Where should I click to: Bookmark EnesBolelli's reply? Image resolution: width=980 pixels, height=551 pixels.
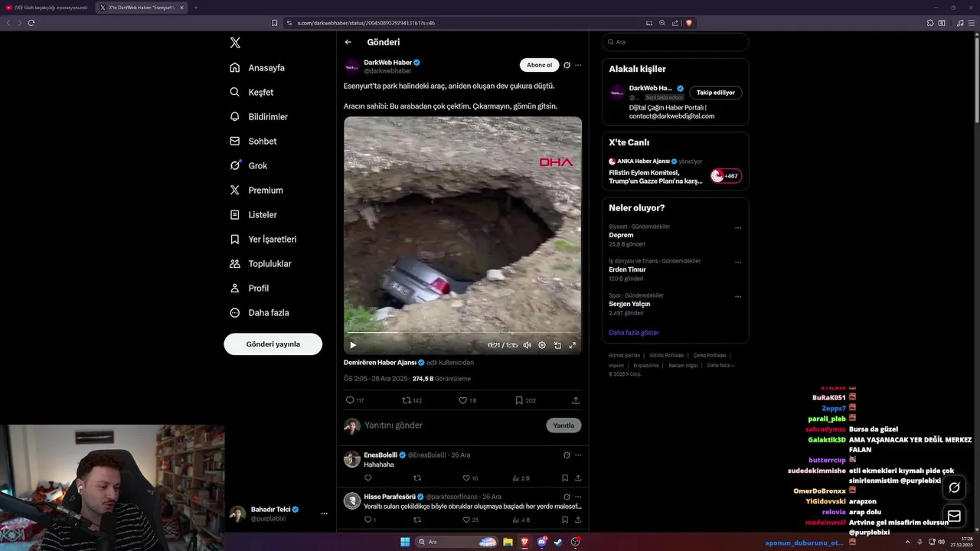pyautogui.click(x=565, y=478)
